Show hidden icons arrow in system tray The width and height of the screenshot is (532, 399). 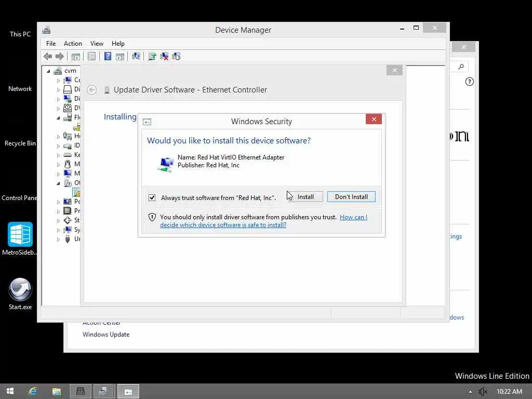coord(470,392)
